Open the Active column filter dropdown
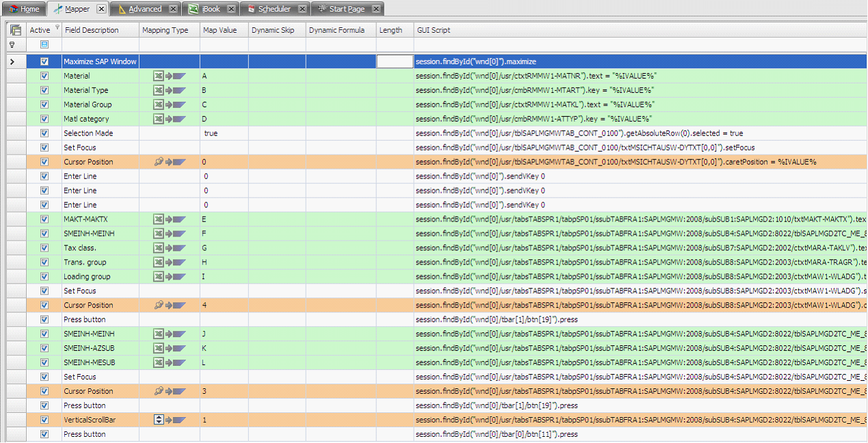868x443 pixels. pyautogui.click(x=57, y=28)
